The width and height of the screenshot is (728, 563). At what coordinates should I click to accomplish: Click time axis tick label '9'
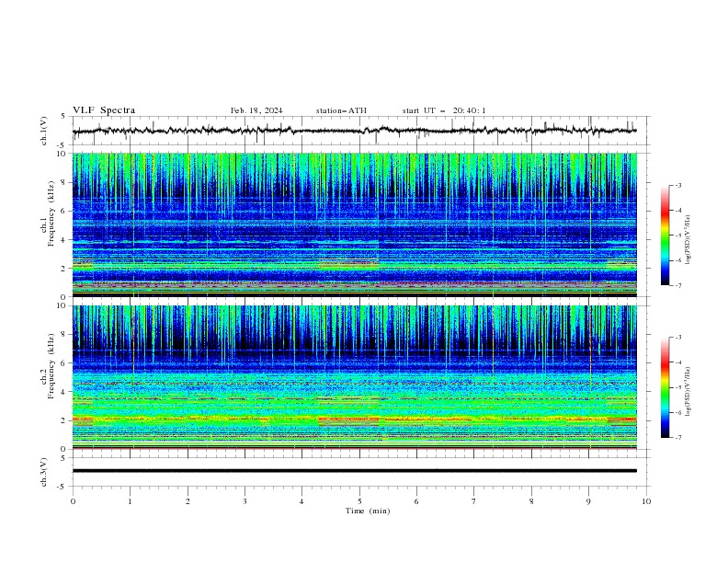(588, 501)
